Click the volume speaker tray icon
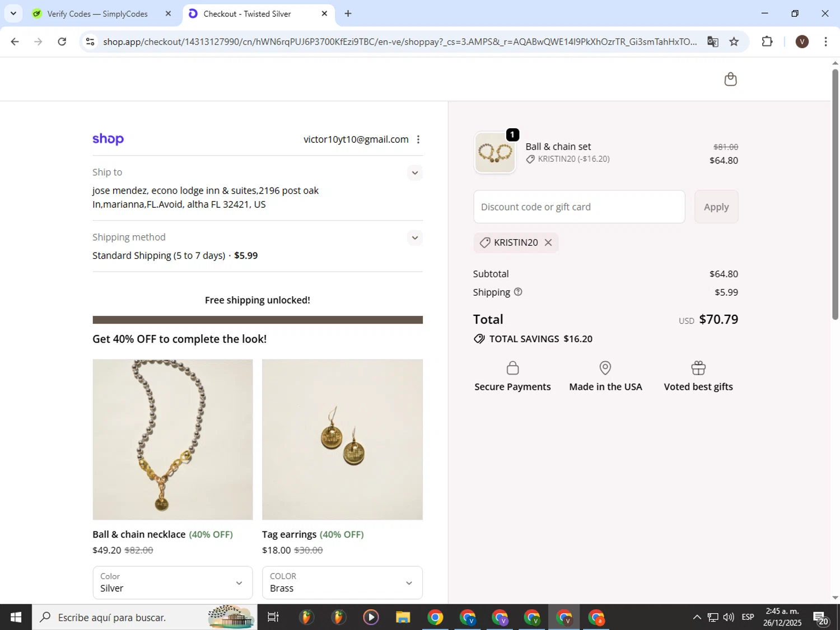The height and width of the screenshot is (630, 840). 729,617
